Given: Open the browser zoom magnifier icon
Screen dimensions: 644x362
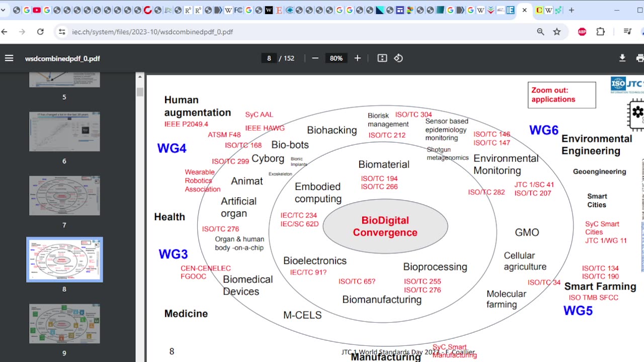Looking at the screenshot, I should click(540, 32).
